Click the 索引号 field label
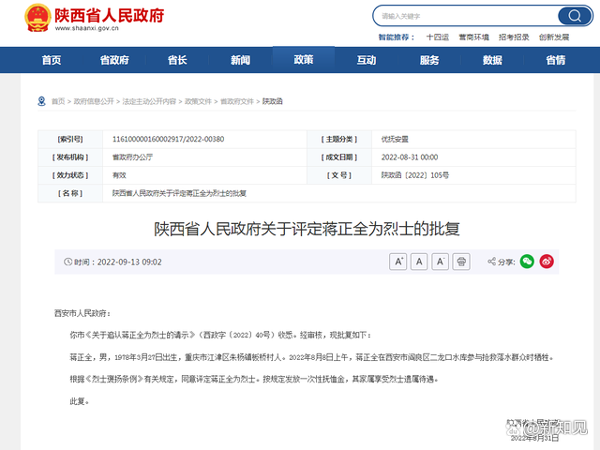This screenshot has width=600, height=450. click(x=70, y=139)
